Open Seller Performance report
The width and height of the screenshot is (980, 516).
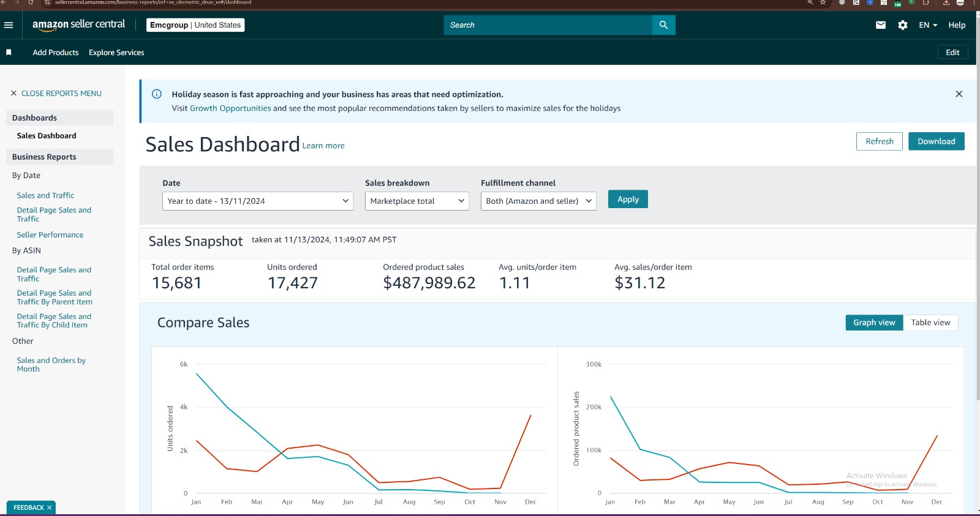point(50,234)
